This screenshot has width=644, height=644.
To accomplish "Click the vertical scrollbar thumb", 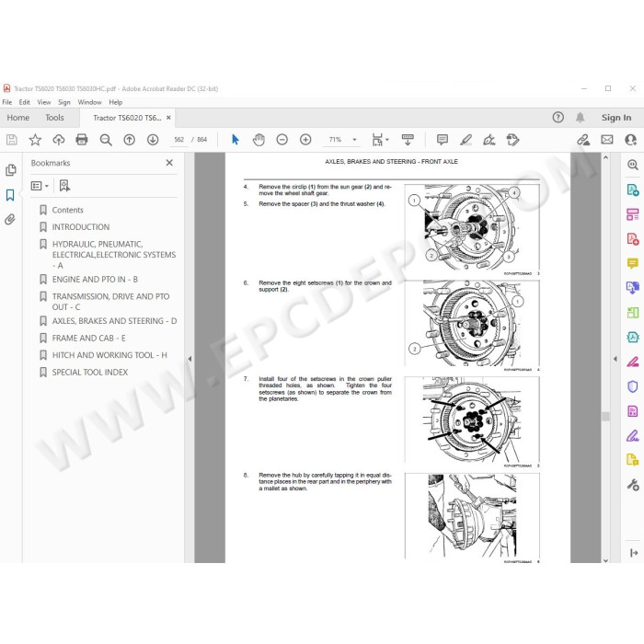I will pyautogui.click(x=605, y=416).
